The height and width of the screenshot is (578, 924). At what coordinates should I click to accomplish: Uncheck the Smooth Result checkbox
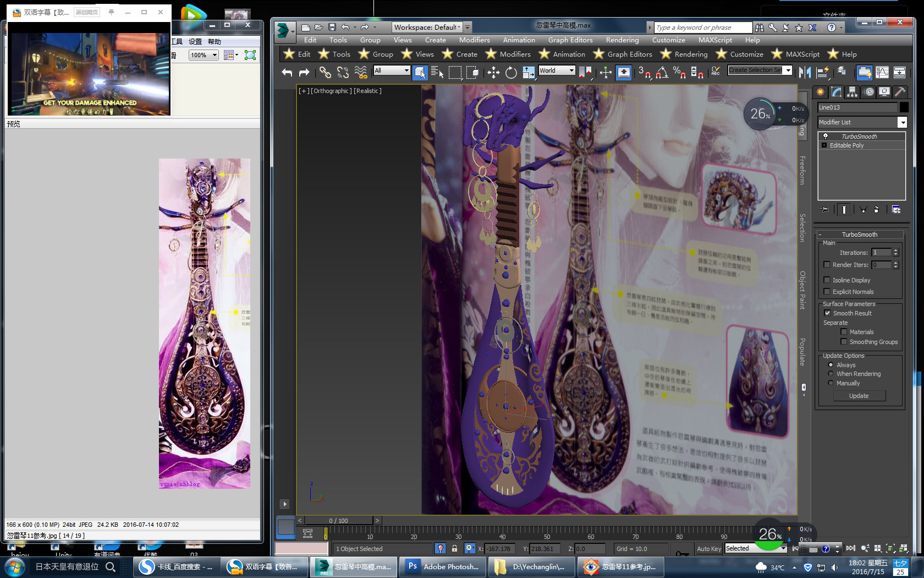pyautogui.click(x=827, y=313)
